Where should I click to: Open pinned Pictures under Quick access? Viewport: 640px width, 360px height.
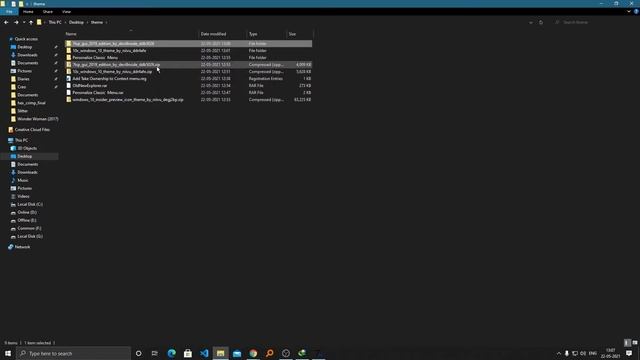pyautogui.click(x=24, y=71)
